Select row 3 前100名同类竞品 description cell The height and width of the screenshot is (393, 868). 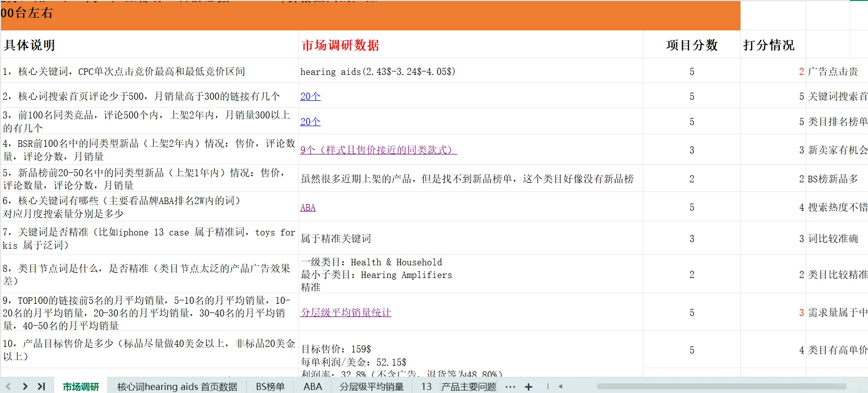150,122
